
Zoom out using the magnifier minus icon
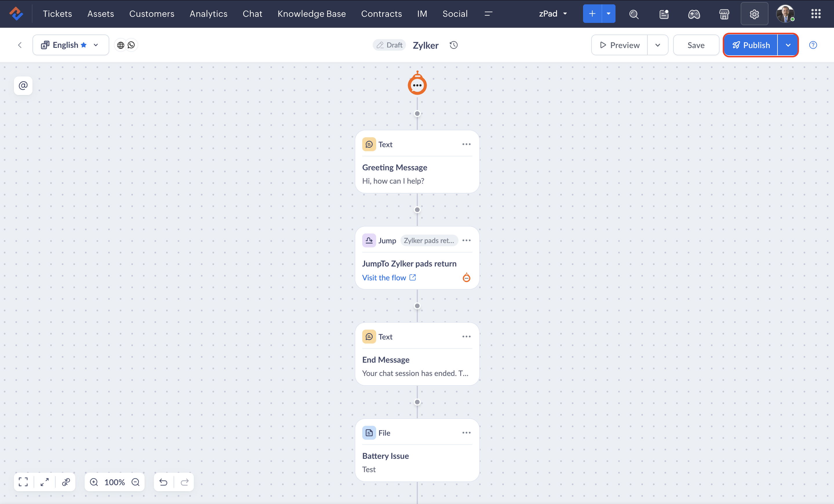pyautogui.click(x=136, y=482)
